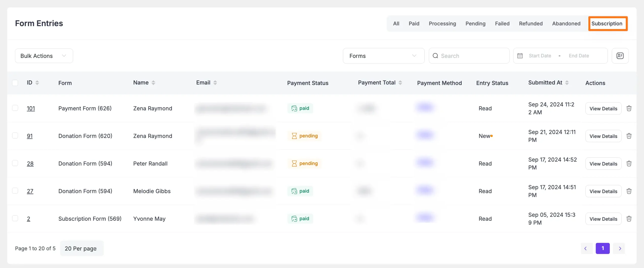Click the search magnifier icon
The width and height of the screenshot is (644, 268).
[x=435, y=56]
